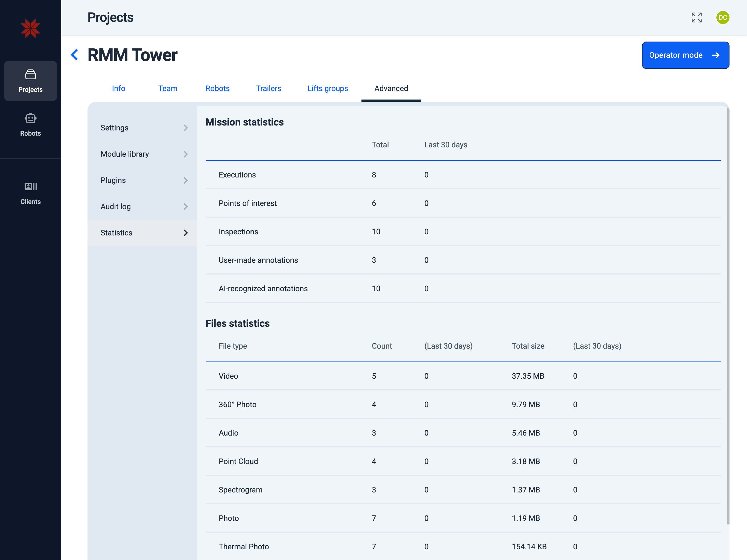Click the statistics panel vertical scrollbar
This screenshot has width=747, height=560.
728,316
